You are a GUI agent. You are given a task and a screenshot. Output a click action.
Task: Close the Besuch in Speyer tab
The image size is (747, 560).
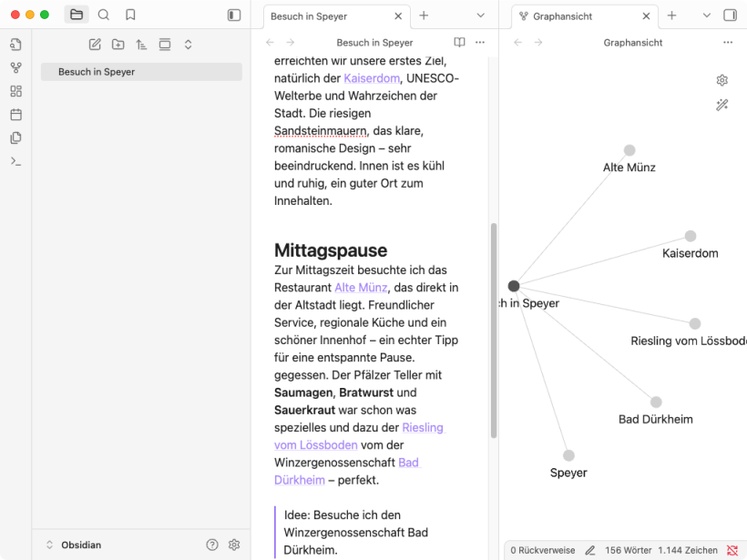398,16
